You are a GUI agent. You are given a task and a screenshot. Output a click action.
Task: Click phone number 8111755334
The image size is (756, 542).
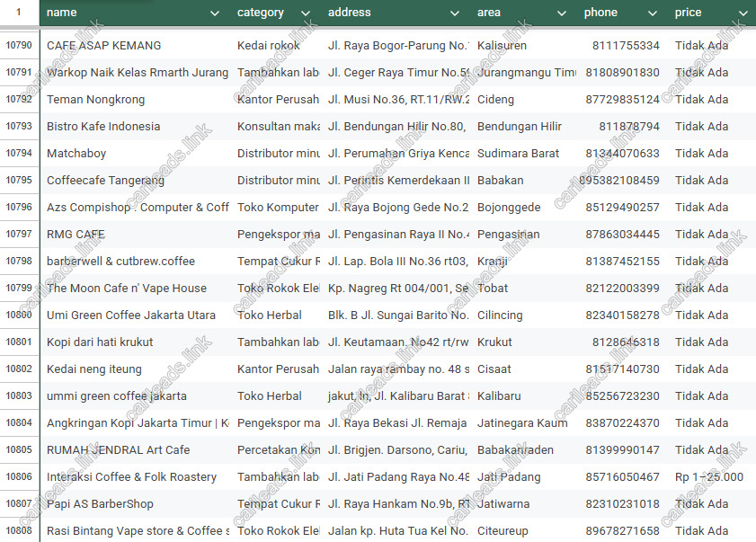point(626,45)
